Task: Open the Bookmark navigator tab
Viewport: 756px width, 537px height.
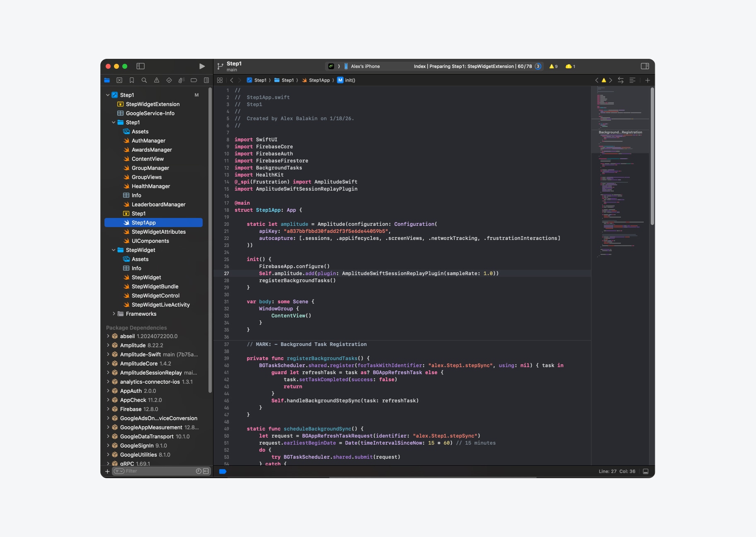Action: tap(132, 80)
